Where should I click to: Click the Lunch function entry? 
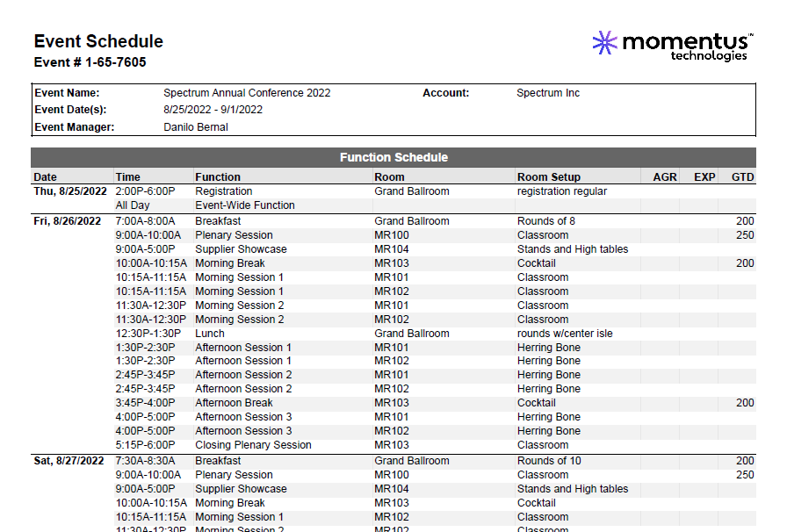coord(210,334)
